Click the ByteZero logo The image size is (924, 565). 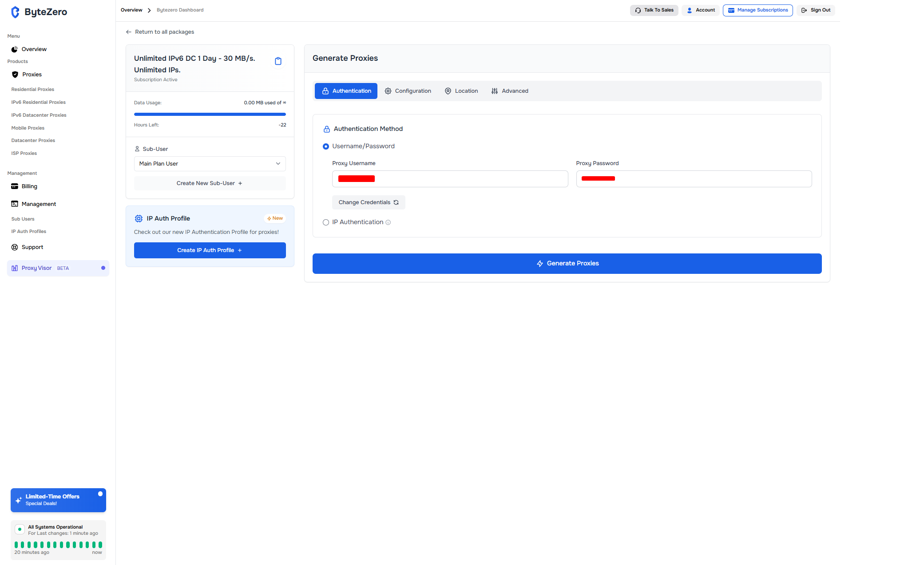coord(39,12)
